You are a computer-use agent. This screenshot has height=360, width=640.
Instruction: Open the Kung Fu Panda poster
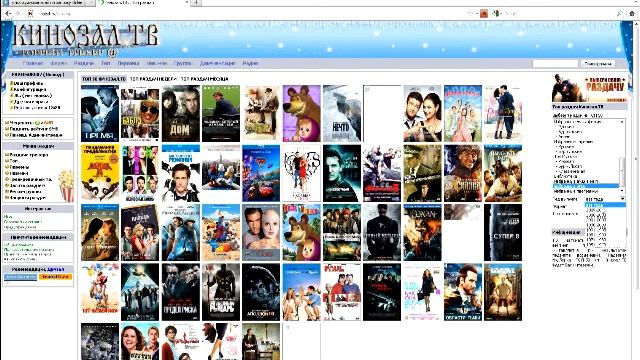(x=100, y=173)
